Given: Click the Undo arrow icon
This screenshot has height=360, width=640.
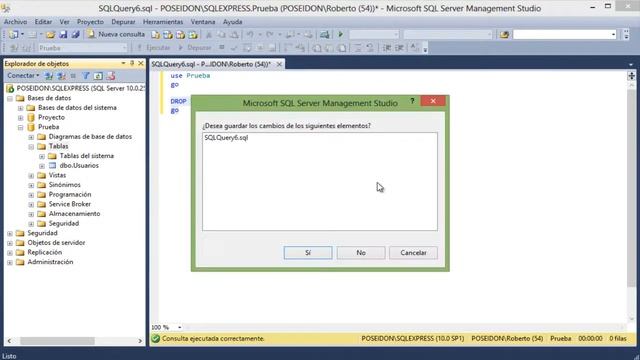Looking at the screenshot, I should point(250,35).
